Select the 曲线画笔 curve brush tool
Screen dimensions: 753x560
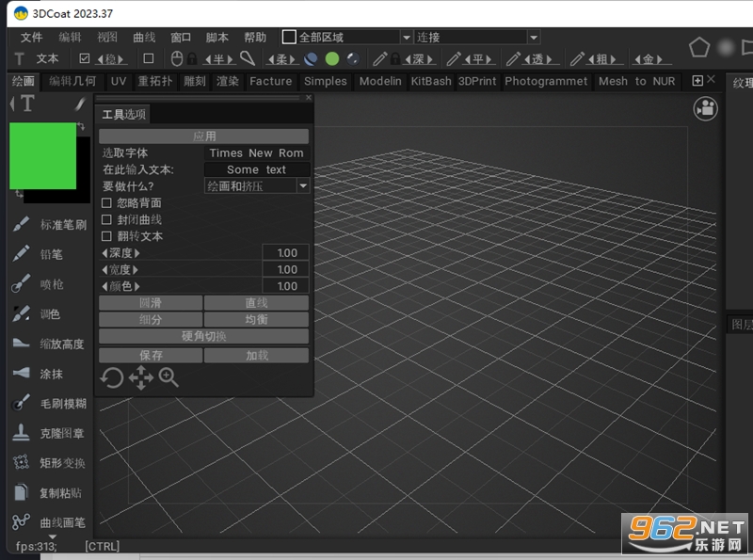49,522
